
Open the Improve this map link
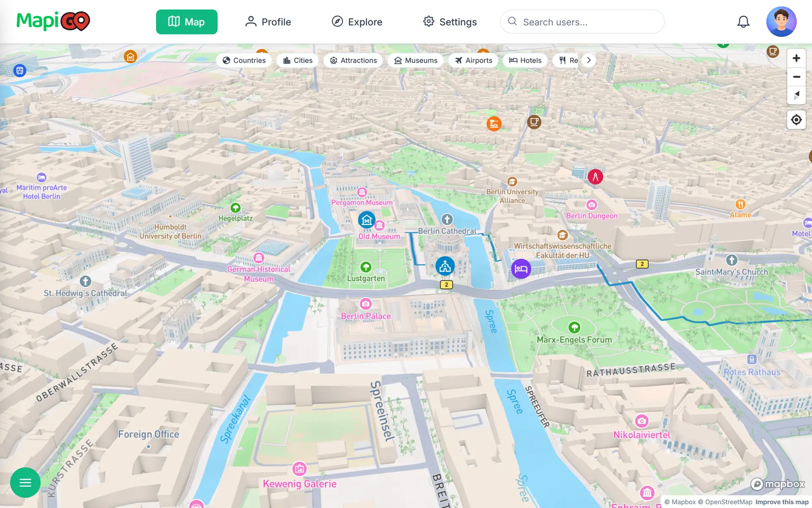coord(782,502)
